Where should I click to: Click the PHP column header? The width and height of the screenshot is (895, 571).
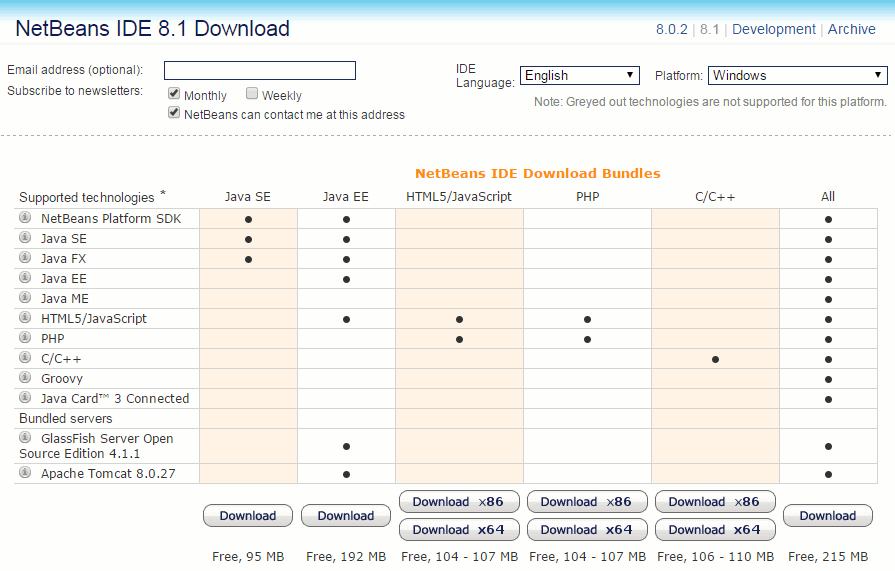tap(587, 197)
